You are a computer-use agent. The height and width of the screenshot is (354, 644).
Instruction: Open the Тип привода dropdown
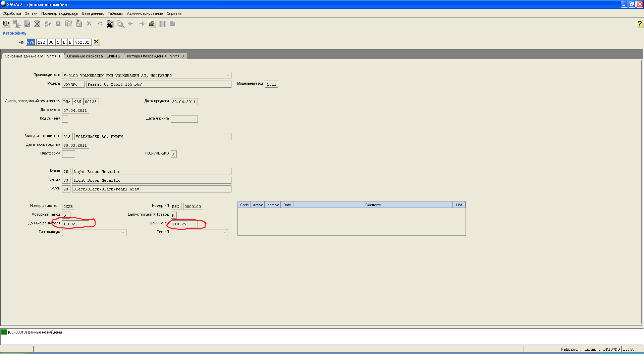[123, 232]
